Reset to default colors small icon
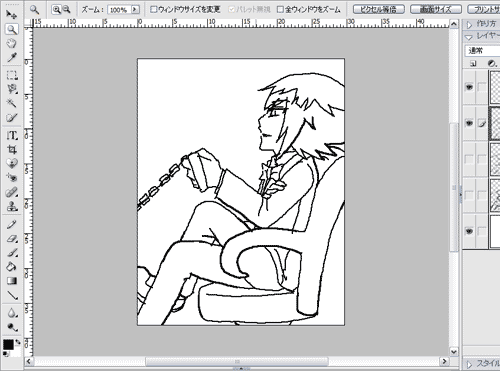 pyautogui.click(x=6, y=354)
